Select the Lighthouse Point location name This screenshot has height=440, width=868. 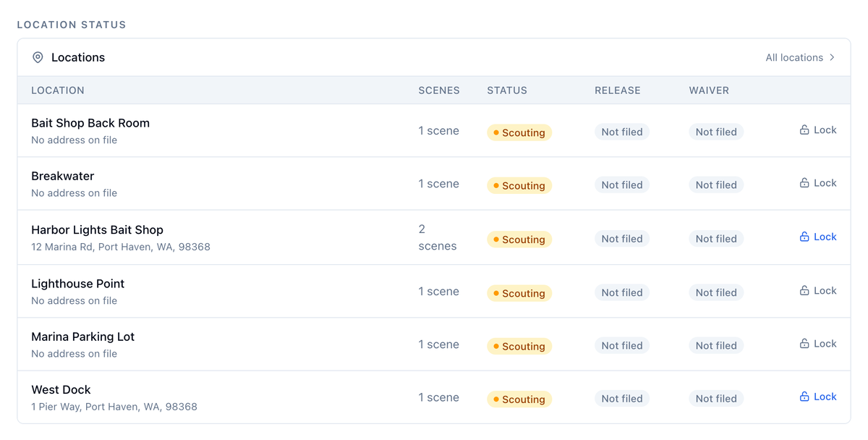77,284
